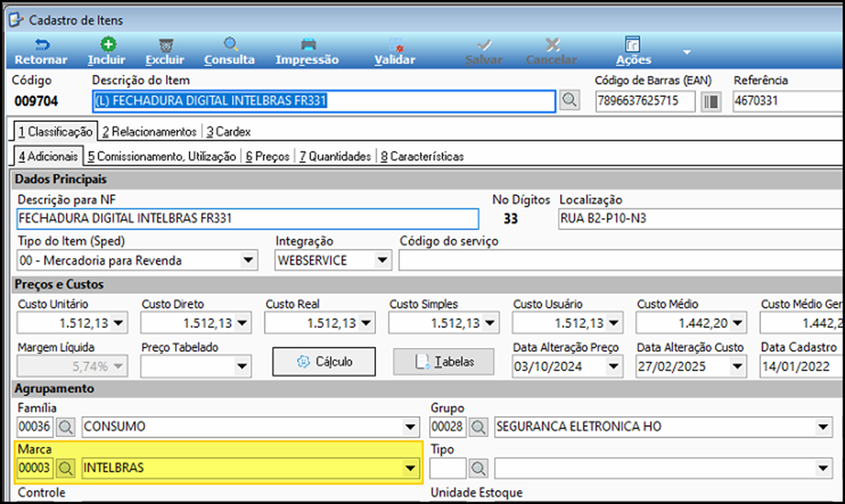Click the Marca search magnifier icon
845x504 pixels.
(x=66, y=468)
